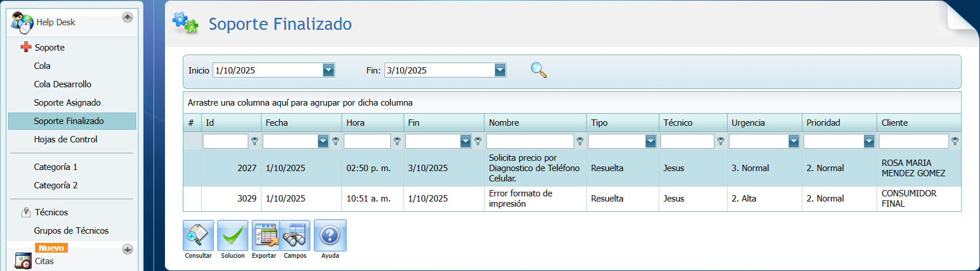Click the magnifier search icon beside date range

click(x=539, y=70)
